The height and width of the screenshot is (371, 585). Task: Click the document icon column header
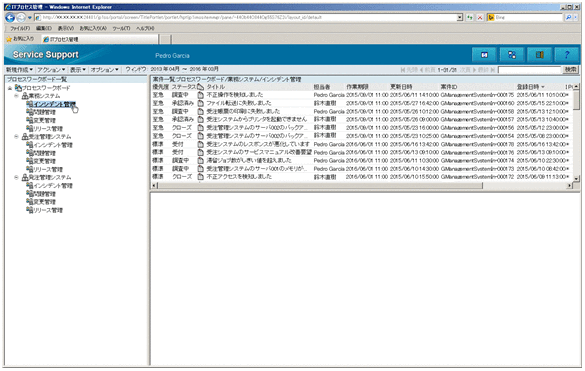pos(200,87)
